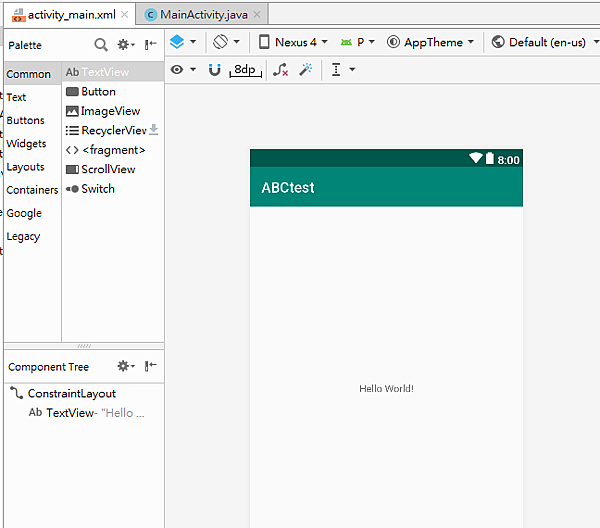Download RecyclerView using the arrow icon

coord(154,130)
